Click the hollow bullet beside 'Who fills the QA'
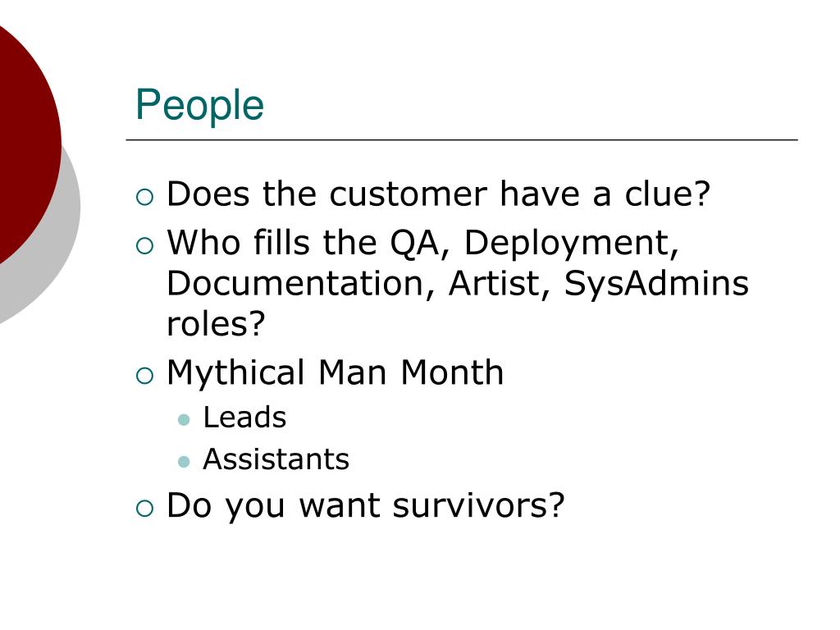 (144, 246)
